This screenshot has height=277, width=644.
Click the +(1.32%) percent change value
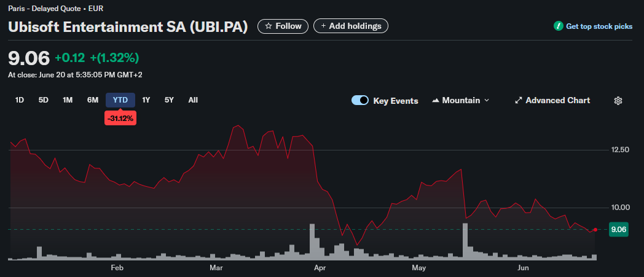pyautogui.click(x=114, y=58)
